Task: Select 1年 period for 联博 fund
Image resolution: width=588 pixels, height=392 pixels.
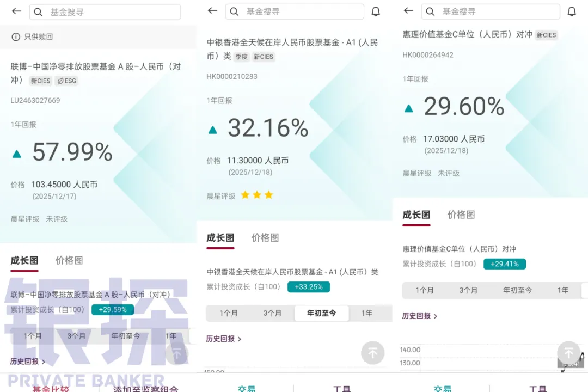Action: [x=171, y=336]
